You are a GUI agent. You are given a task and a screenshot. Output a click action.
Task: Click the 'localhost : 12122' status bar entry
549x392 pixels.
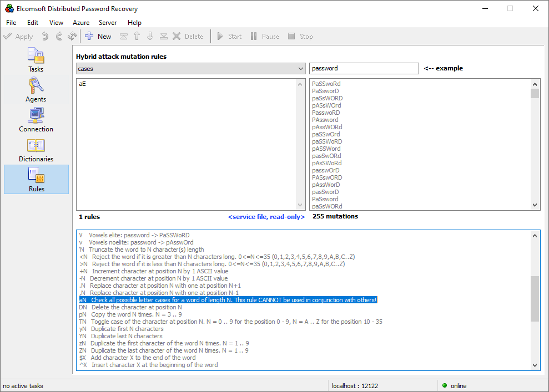coord(355,386)
